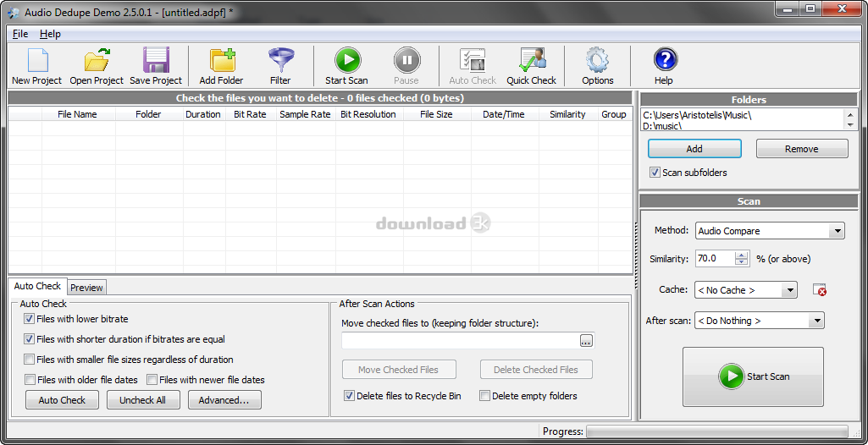Check Files with older file dates
Image resolution: width=868 pixels, height=445 pixels.
click(30, 380)
